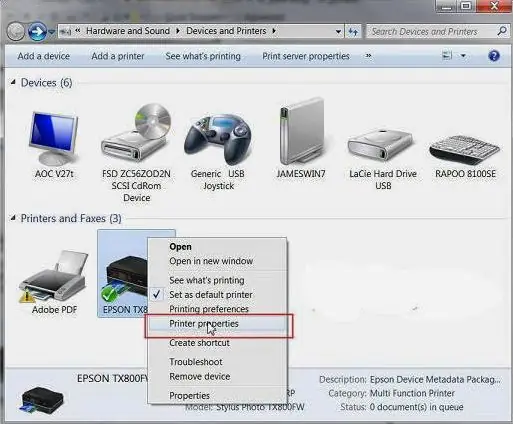Click the Search Devices and Printers field
The height and width of the screenshot is (424, 513).
433,32
